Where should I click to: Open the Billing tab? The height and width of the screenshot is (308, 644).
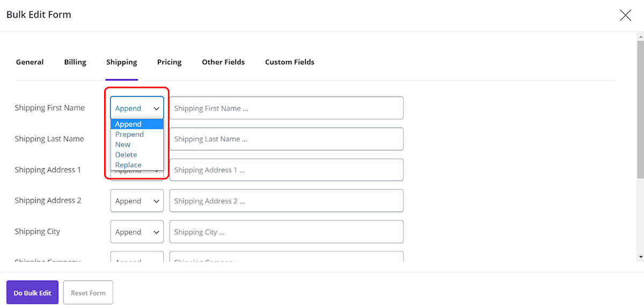click(x=75, y=62)
